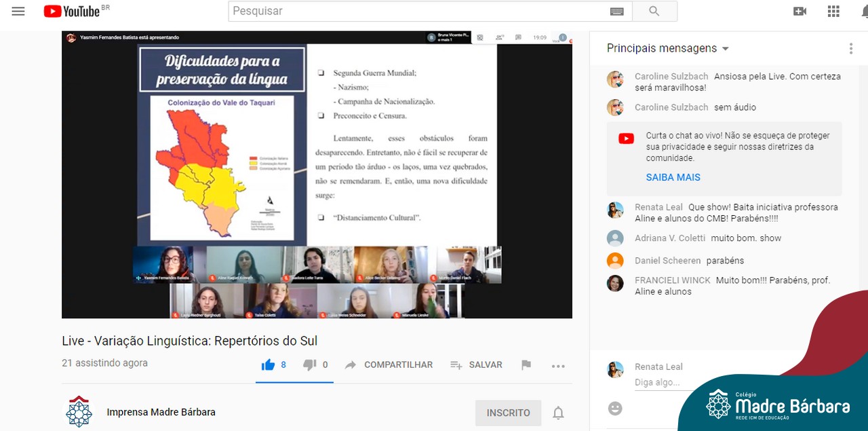Open the YouTube apps grid

coord(833,12)
